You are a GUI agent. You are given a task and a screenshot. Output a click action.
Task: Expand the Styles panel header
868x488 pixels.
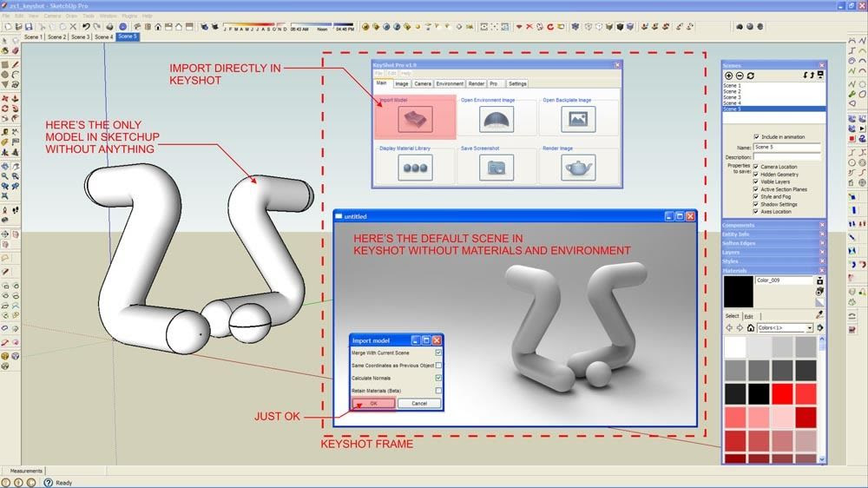point(773,261)
